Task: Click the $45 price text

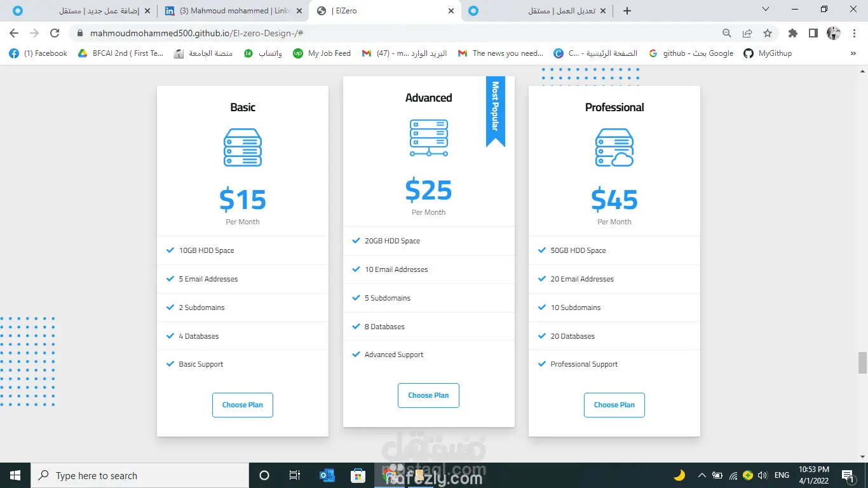Action: click(x=614, y=200)
